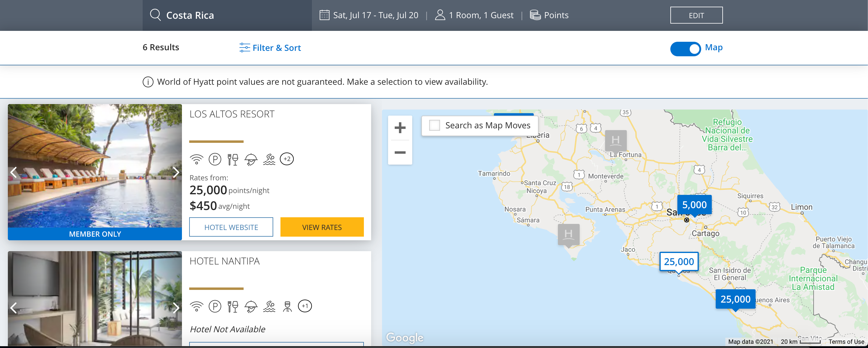This screenshot has height=348, width=868.
Task: Show previous photo of Los Altos Resort
Action: click(x=14, y=172)
